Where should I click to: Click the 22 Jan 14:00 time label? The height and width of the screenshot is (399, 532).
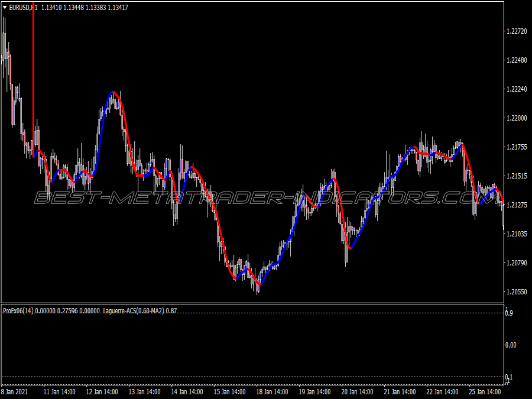442,392
